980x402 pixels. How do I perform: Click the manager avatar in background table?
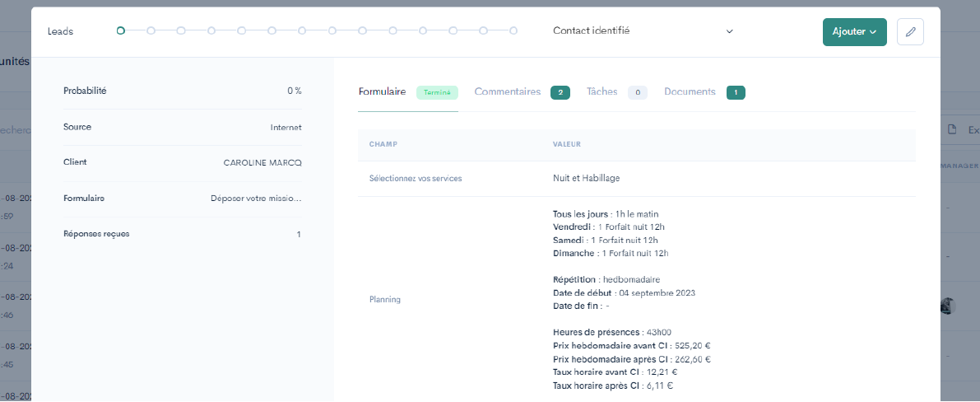point(948,306)
